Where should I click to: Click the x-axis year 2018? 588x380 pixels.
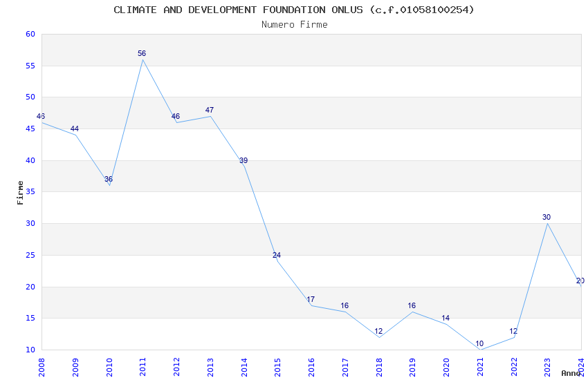(x=379, y=367)
